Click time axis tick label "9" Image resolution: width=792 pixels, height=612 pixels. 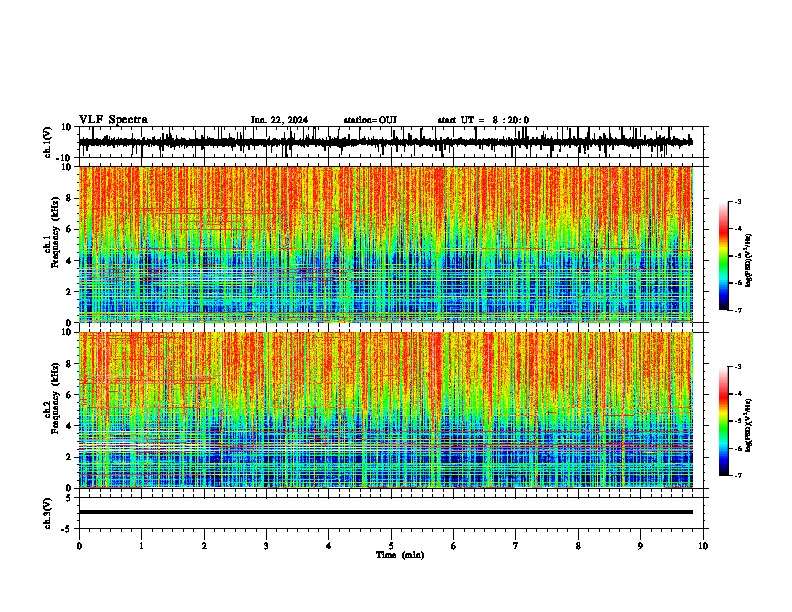(640, 546)
